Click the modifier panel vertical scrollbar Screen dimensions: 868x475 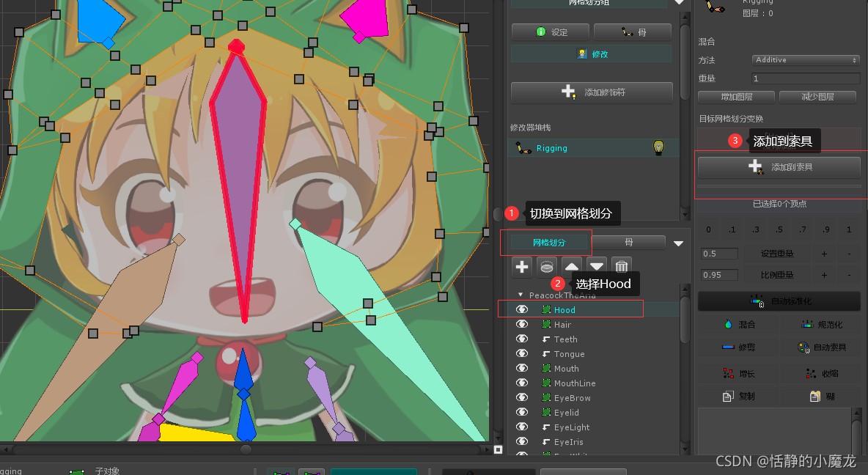click(x=685, y=62)
